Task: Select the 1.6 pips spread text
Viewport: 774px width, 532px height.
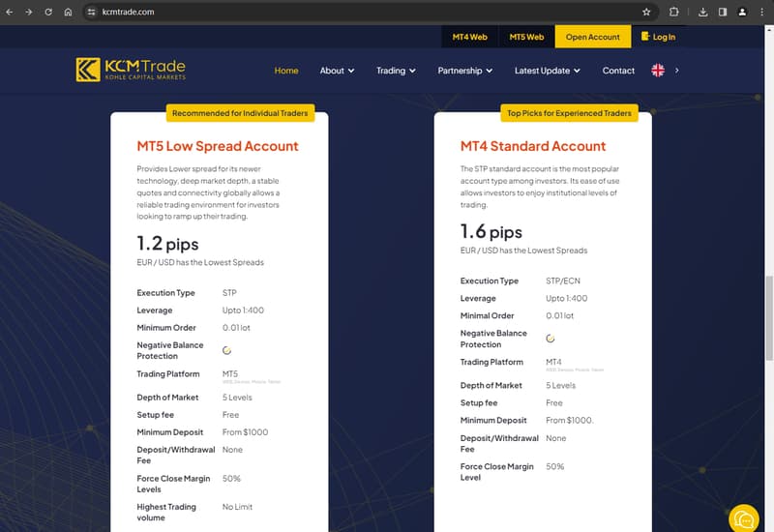Action: click(491, 232)
